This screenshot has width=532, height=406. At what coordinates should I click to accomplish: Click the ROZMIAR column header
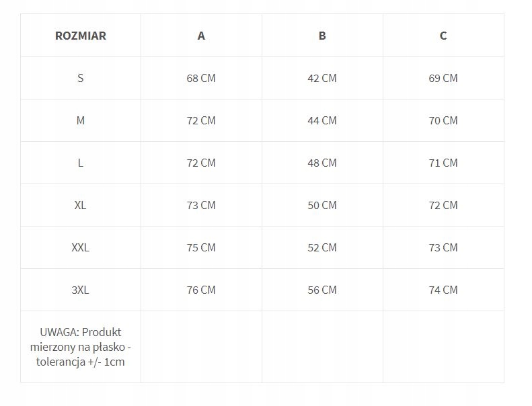point(81,36)
